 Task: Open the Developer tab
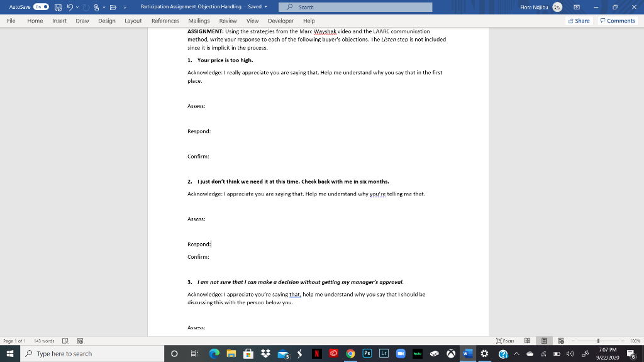click(x=280, y=20)
